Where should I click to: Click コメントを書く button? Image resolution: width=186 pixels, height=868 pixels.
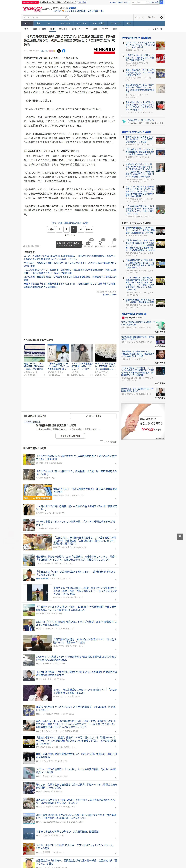[x=93, y=416]
